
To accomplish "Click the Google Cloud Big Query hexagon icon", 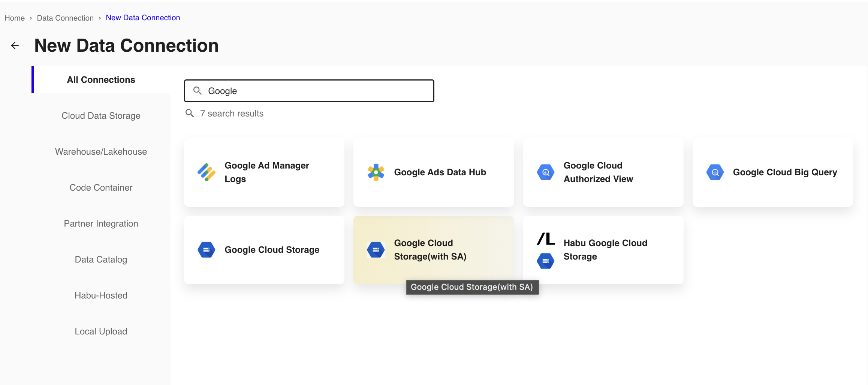I will pos(715,172).
